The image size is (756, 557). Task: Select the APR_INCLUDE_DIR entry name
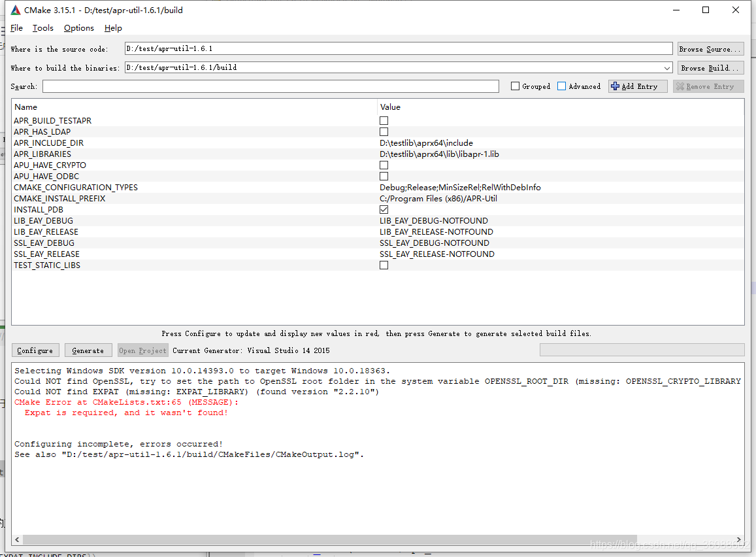click(49, 143)
